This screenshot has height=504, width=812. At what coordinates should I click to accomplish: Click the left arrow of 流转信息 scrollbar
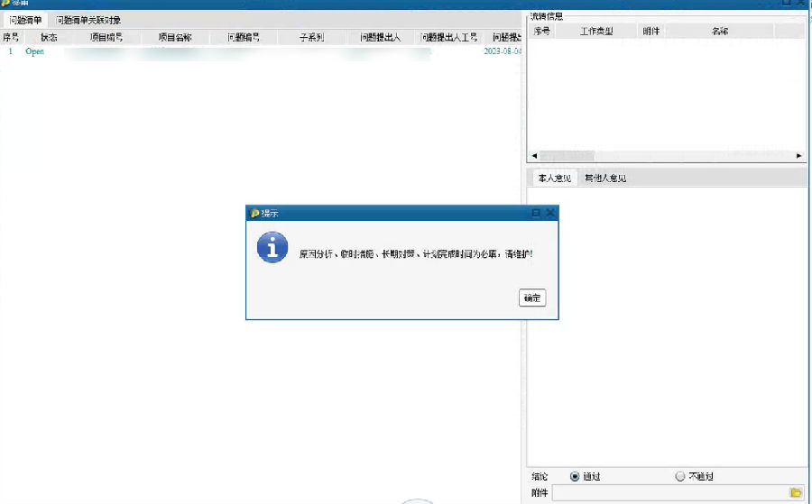pyautogui.click(x=534, y=156)
